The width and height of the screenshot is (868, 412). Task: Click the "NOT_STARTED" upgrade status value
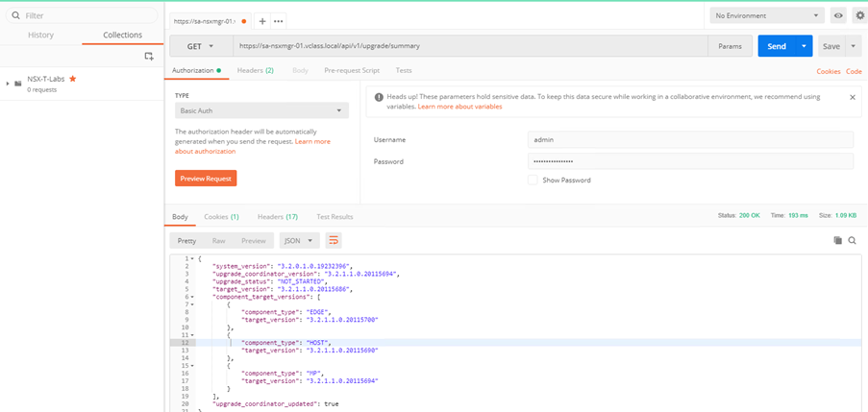(302, 281)
